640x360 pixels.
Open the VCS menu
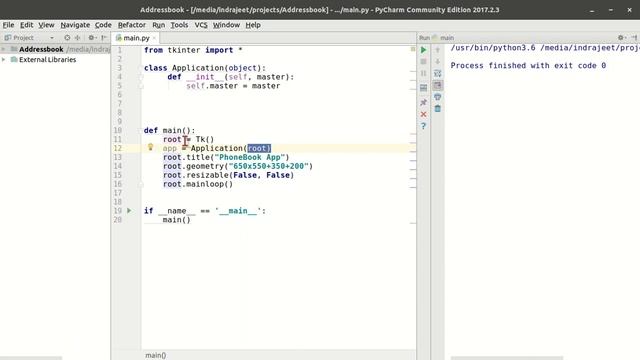(x=200, y=25)
